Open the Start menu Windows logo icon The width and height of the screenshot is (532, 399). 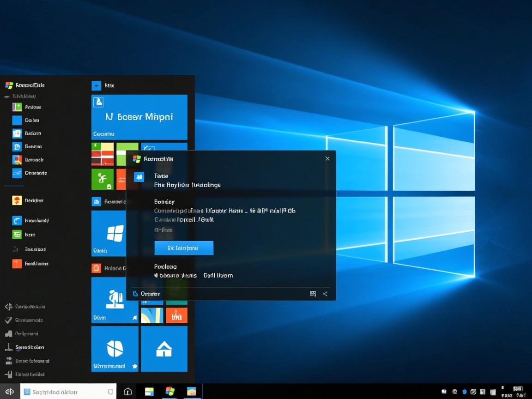pyautogui.click(x=10, y=85)
